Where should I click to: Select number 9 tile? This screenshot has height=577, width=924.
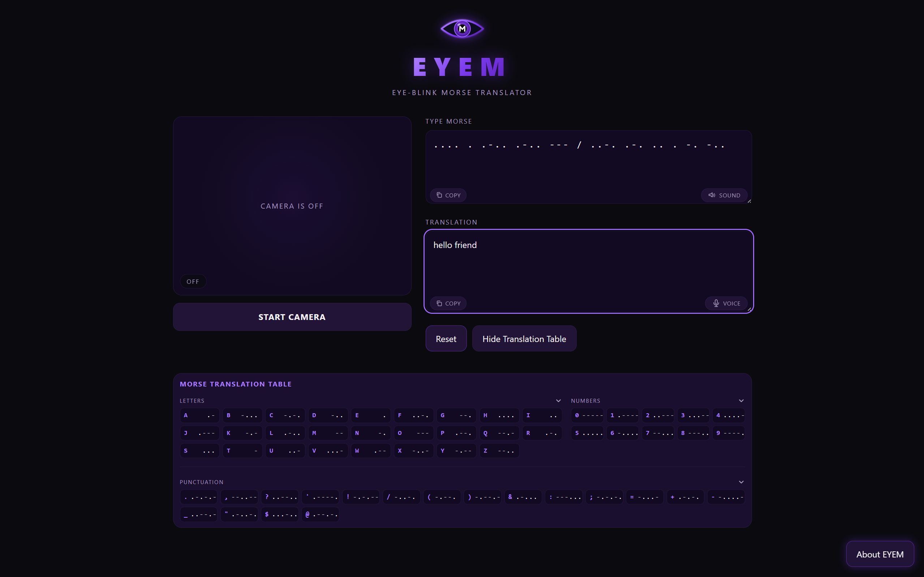point(729,433)
